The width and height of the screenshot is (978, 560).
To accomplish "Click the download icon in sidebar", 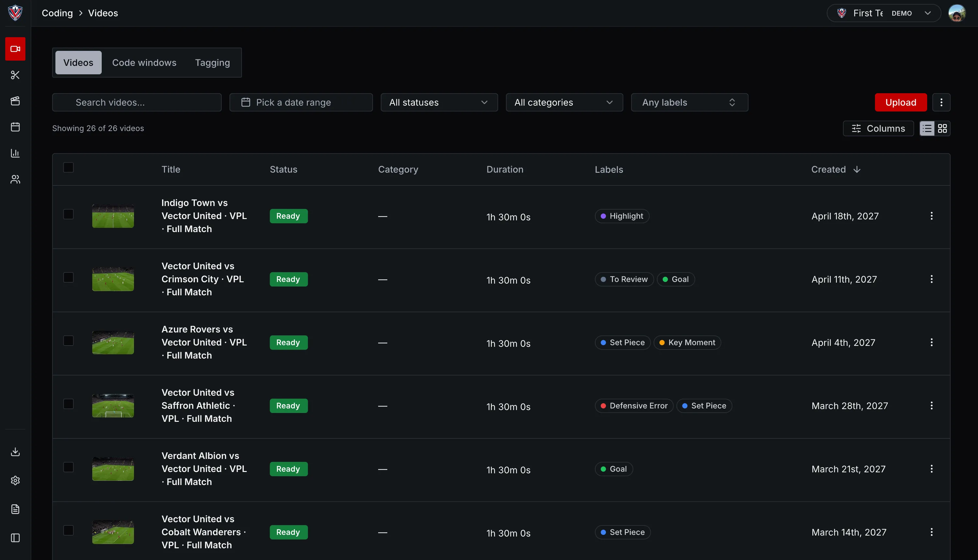I will (x=15, y=451).
